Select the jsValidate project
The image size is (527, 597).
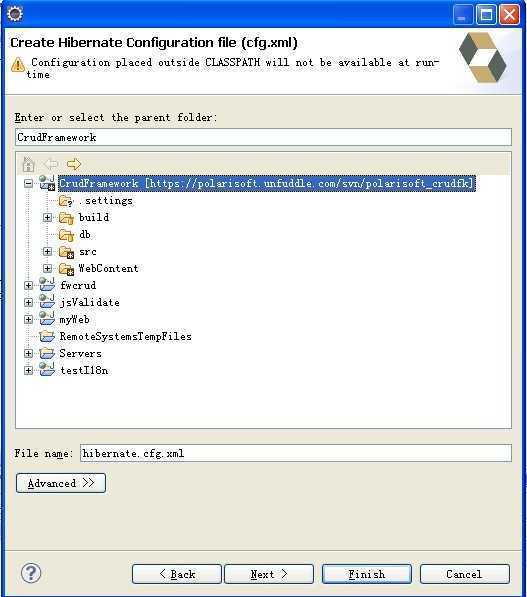(x=89, y=302)
